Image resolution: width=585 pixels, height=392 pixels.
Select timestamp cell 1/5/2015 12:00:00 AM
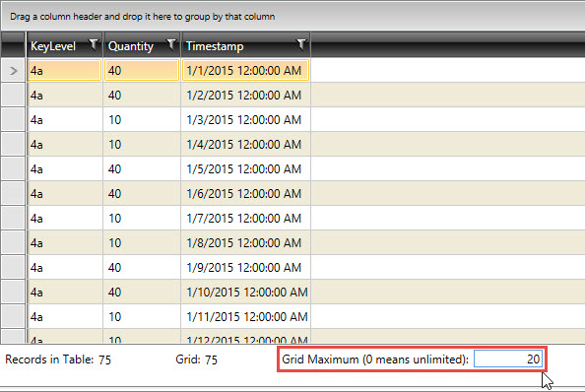tap(245, 169)
